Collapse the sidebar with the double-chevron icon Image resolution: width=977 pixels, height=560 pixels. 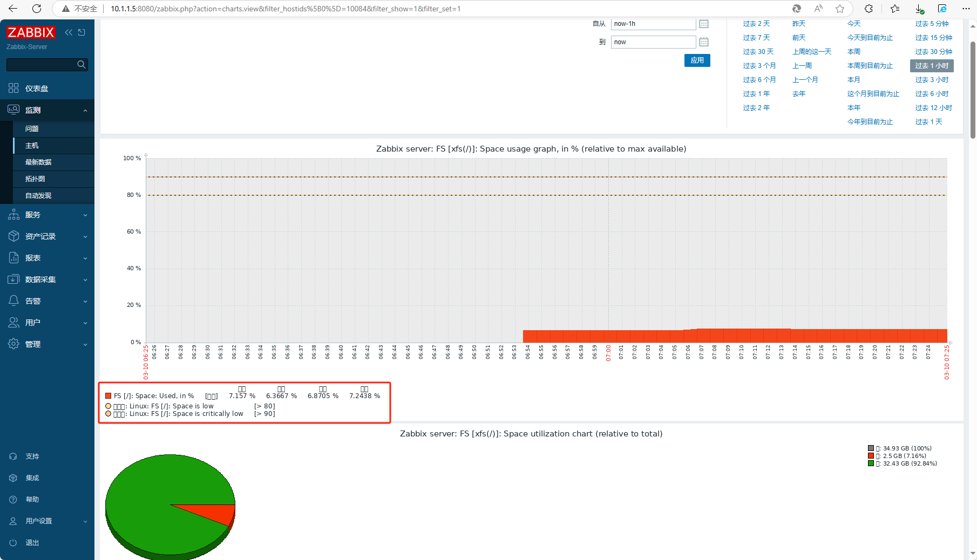[69, 32]
